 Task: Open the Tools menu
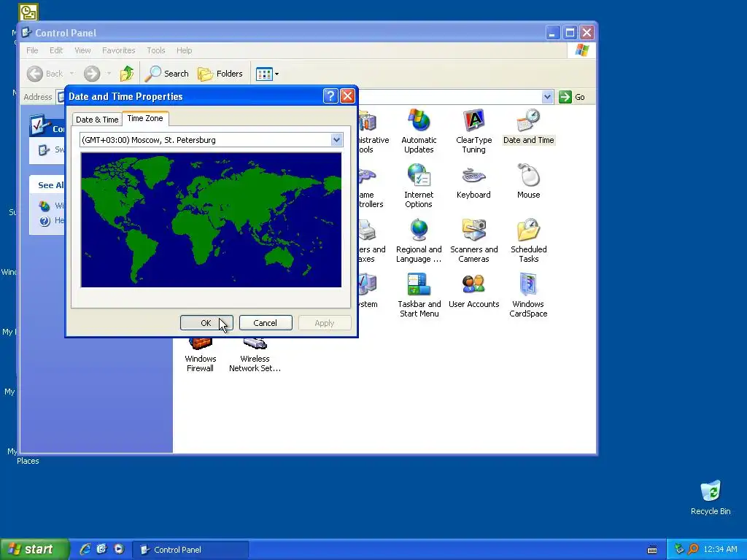(x=156, y=50)
